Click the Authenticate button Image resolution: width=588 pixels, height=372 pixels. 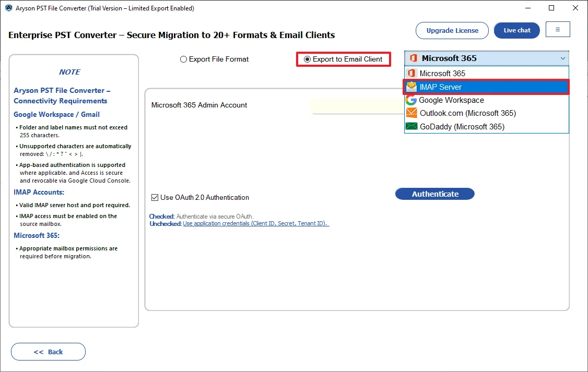[x=435, y=194]
